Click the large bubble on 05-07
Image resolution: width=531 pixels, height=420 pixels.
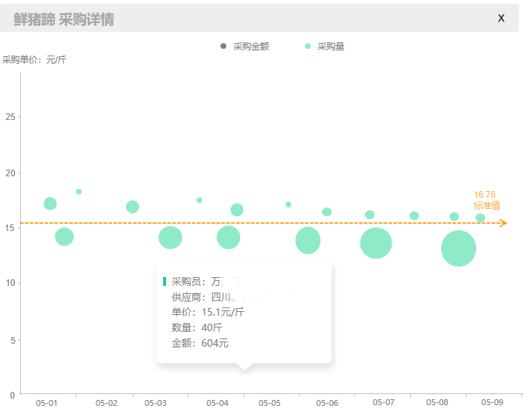point(376,243)
